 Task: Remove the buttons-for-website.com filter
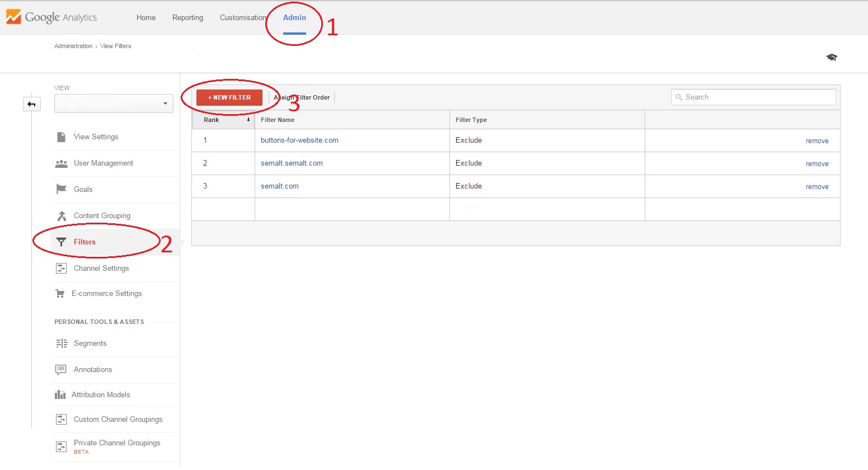[x=817, y=141]
